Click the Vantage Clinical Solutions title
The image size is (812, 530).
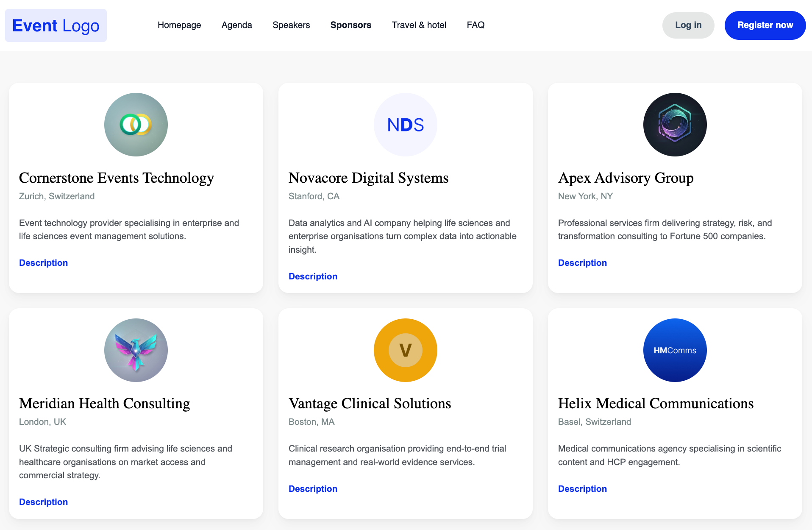pos(370,404)
